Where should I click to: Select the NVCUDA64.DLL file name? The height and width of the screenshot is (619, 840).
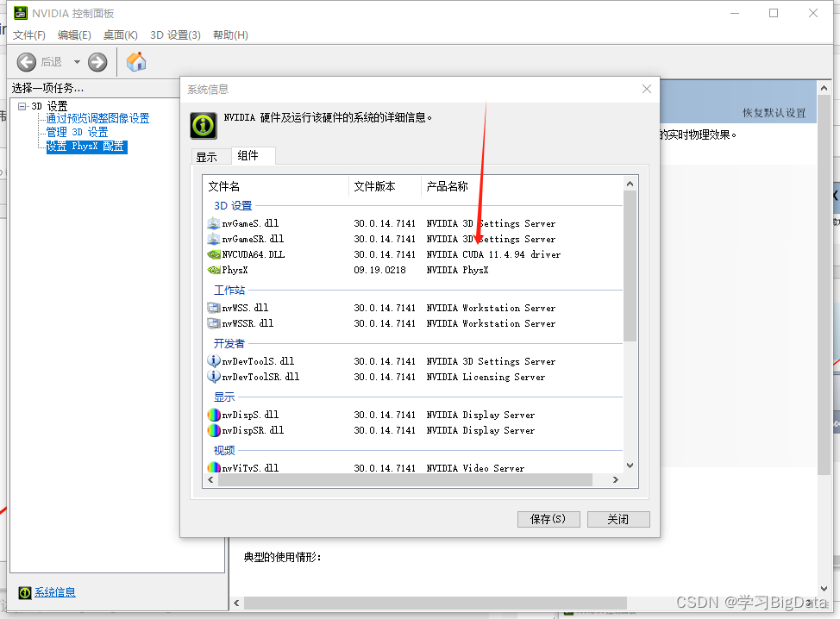(x=254, y=254)
